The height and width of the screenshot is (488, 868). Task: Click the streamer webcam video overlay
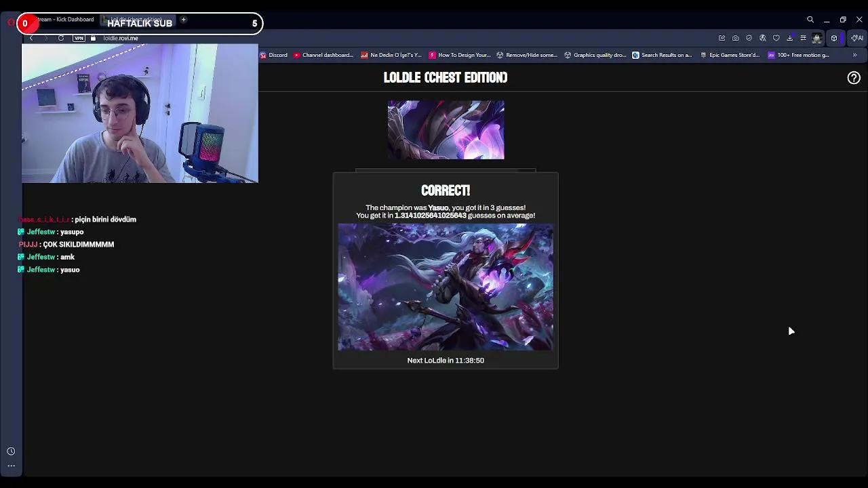140,113
